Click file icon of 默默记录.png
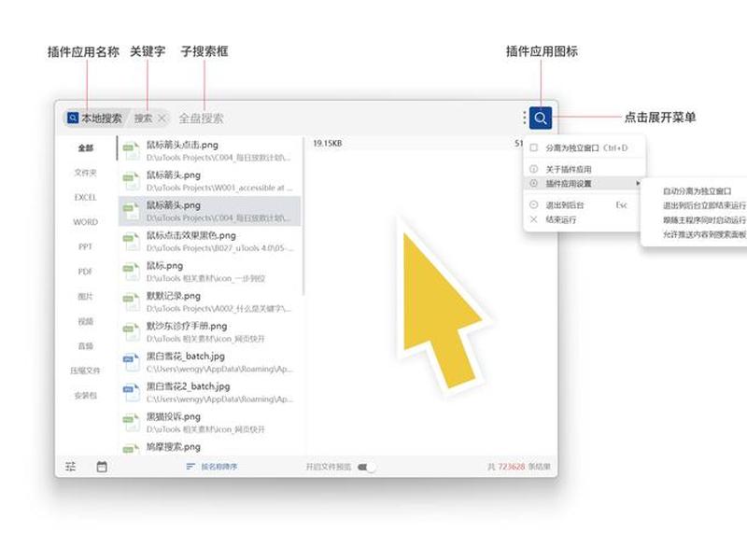 (x=131, y=301)
